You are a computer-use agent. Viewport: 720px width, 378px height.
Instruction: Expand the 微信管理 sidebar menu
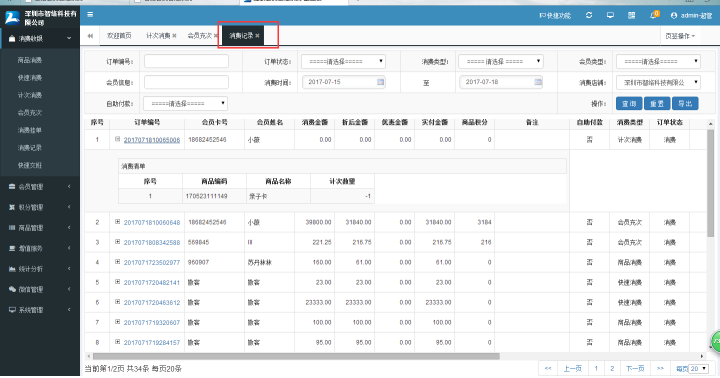pyautogui.click(x=40, y=289)
